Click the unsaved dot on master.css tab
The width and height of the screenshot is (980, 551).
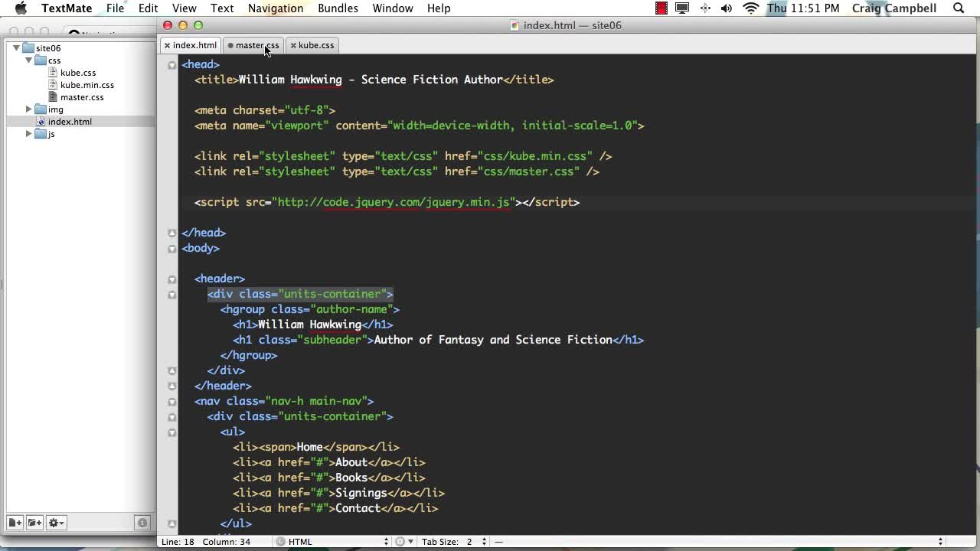tap(230, 45)
